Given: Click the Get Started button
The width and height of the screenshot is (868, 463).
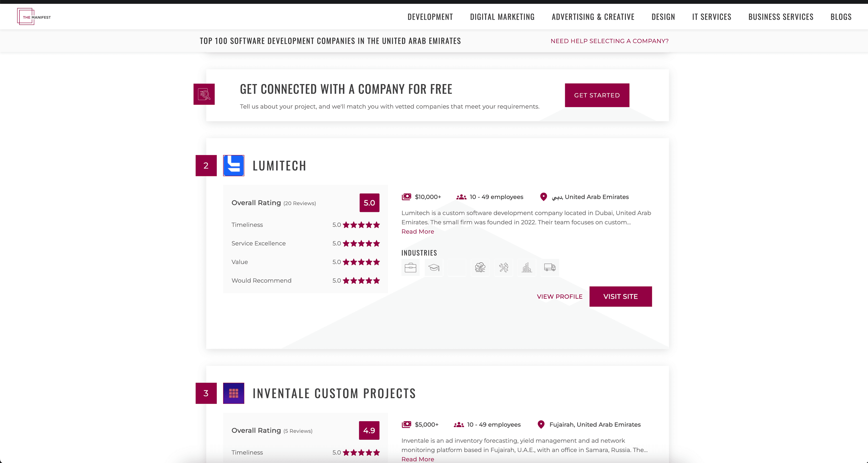Looking at the screenshot, I should (x=597, y=95).
